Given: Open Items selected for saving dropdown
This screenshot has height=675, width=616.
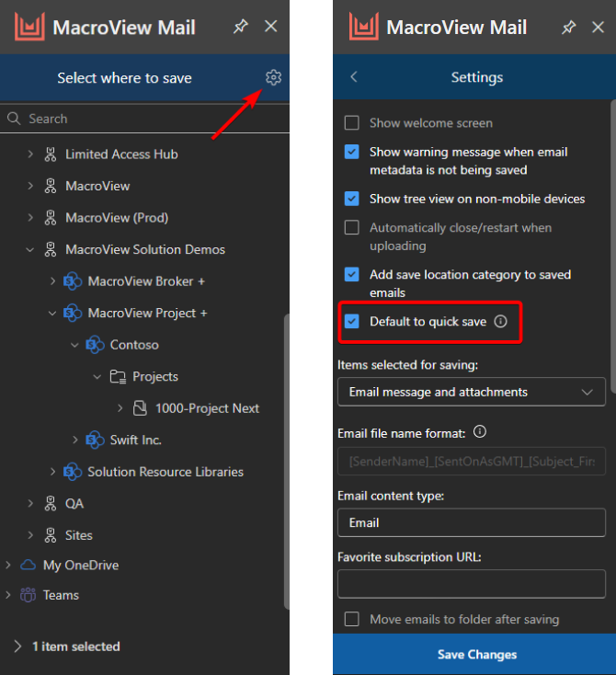Looking at the screenshot, I should (x=472, y=392).
